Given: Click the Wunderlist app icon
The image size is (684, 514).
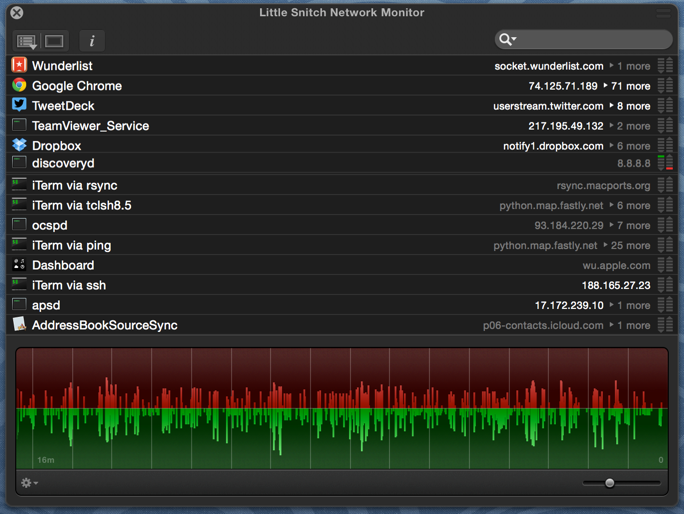Looking at the screenshot, I should (19, 65).
